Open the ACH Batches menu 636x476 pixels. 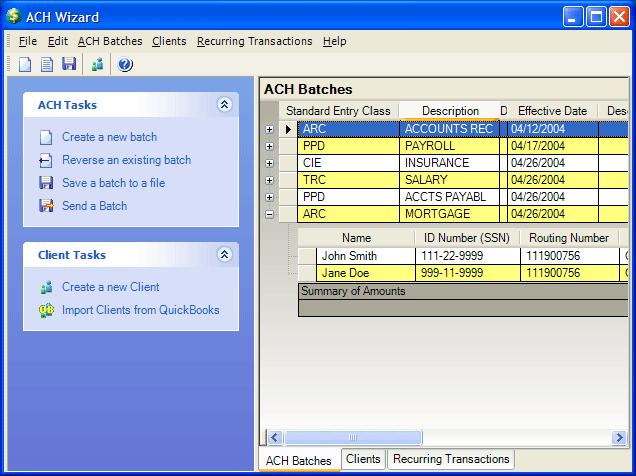point(110,41)
